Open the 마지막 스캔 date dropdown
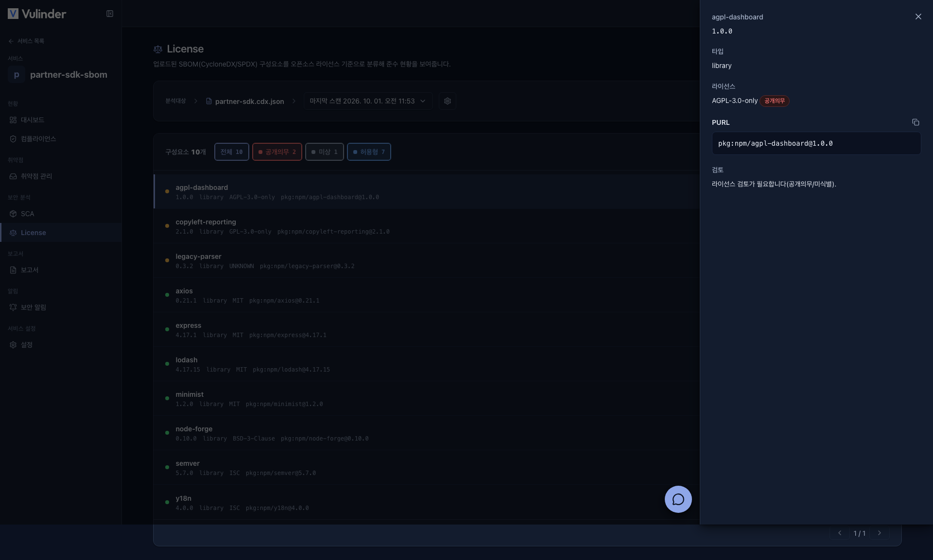Image resolution: width=933 pixels, height=560 pixels. pos(368,101)
